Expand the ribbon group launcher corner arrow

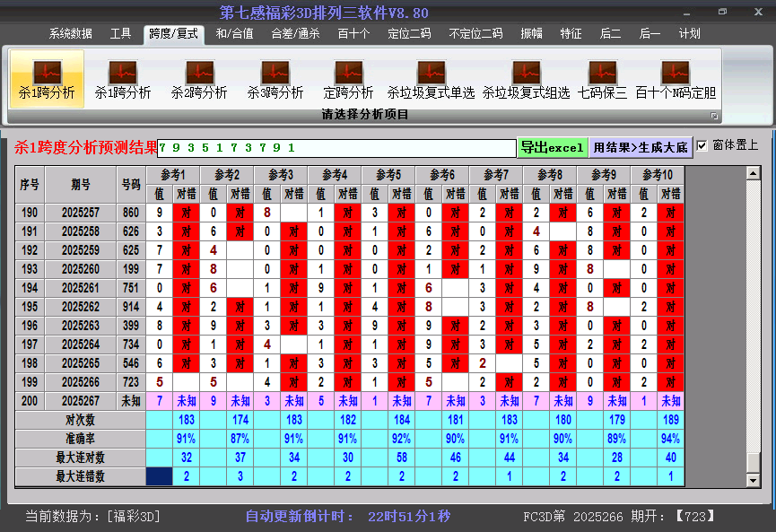point(714,116)
